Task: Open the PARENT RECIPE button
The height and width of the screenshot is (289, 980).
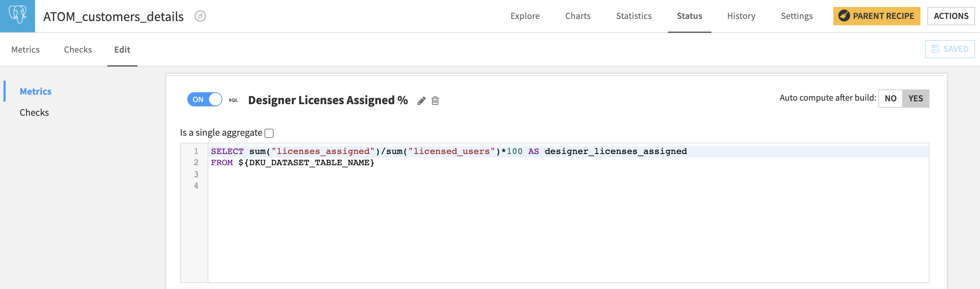Action: (x=877, y=16)
